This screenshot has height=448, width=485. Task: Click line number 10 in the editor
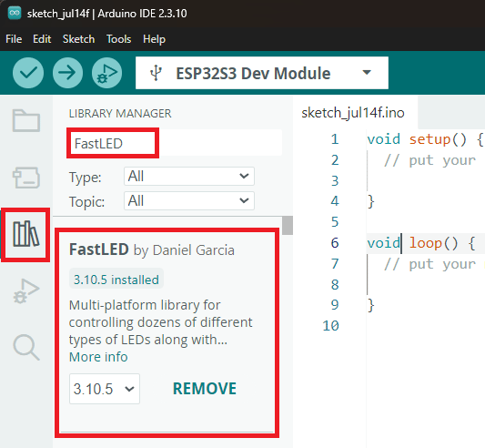coord(330,326)
